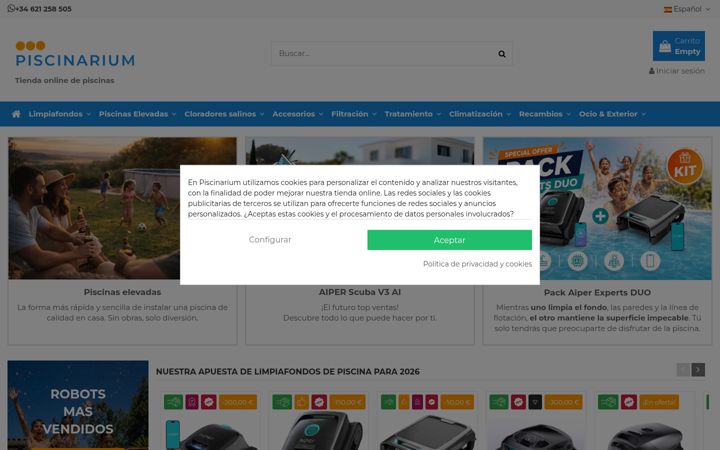Image resolution: width=720 pixels, height=450 pixels.
Task: Click the Piscinarium logo
Action: pyautogui.click(x=75, y=54)
